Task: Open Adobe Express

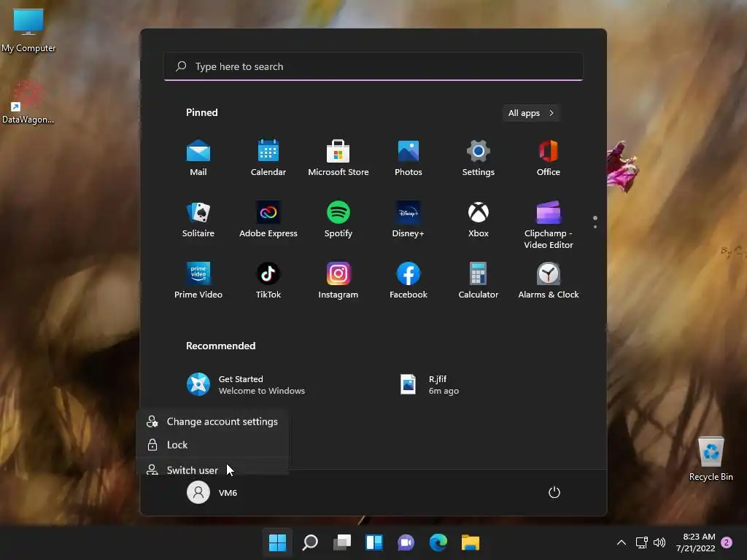Action: 268,219
